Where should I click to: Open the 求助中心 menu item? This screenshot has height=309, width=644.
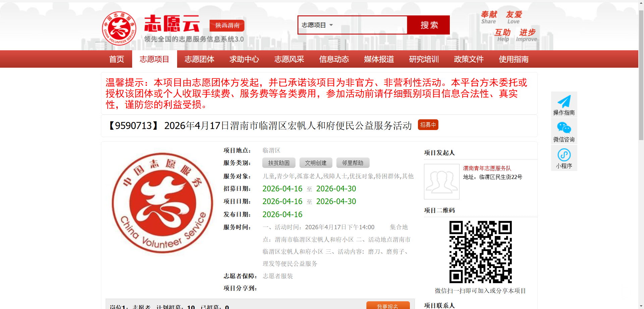pos(244,59)
